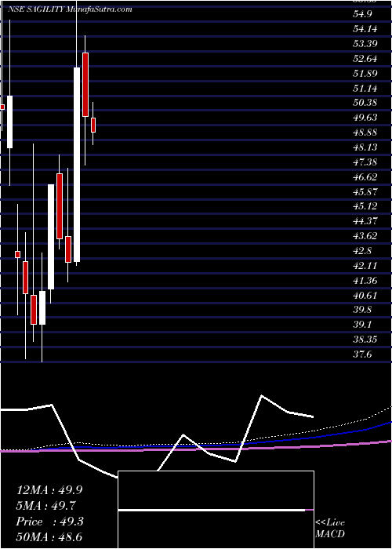Click the 53.39 price axis label
Screen dimensions: 392x549
365,43
